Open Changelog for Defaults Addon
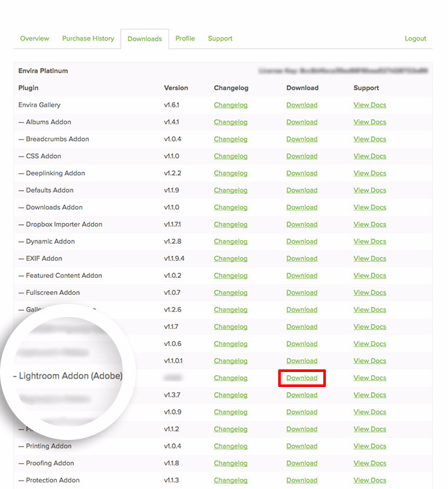 pyautogui.click(x=231, y=190)
